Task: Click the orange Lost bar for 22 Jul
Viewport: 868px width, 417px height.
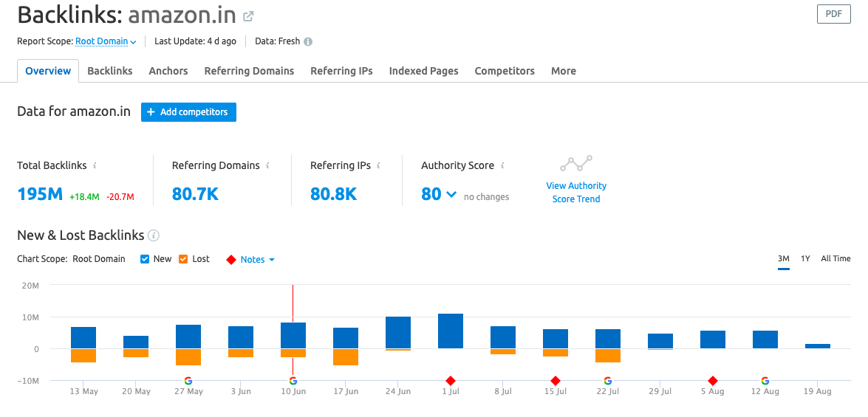Action: coord(608,356)
